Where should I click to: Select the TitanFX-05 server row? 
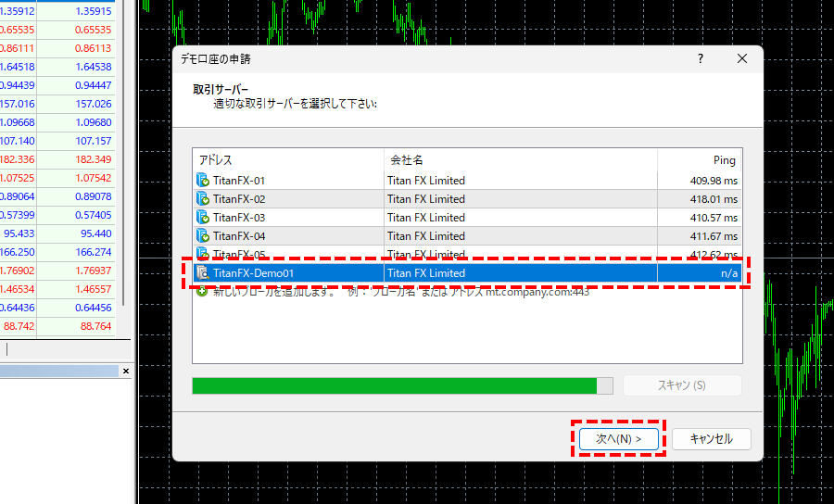[x=468, y=254]
